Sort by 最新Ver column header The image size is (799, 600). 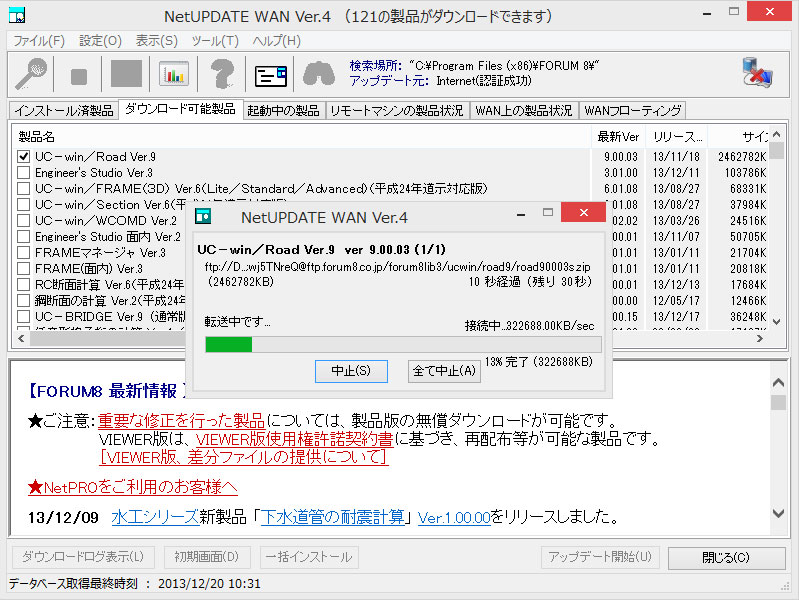[619, 137]
